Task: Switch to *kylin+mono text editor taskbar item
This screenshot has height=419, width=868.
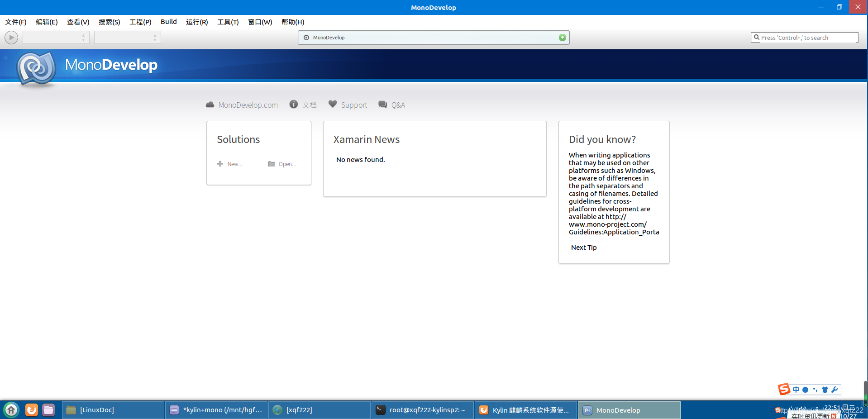Action: [x=216, y=410]
